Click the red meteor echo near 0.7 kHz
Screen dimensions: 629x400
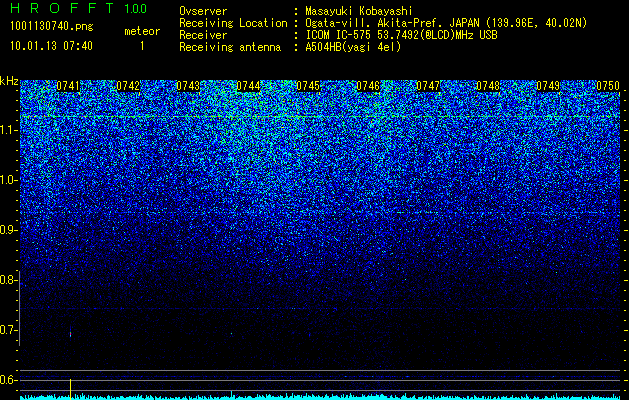point(71,333)
